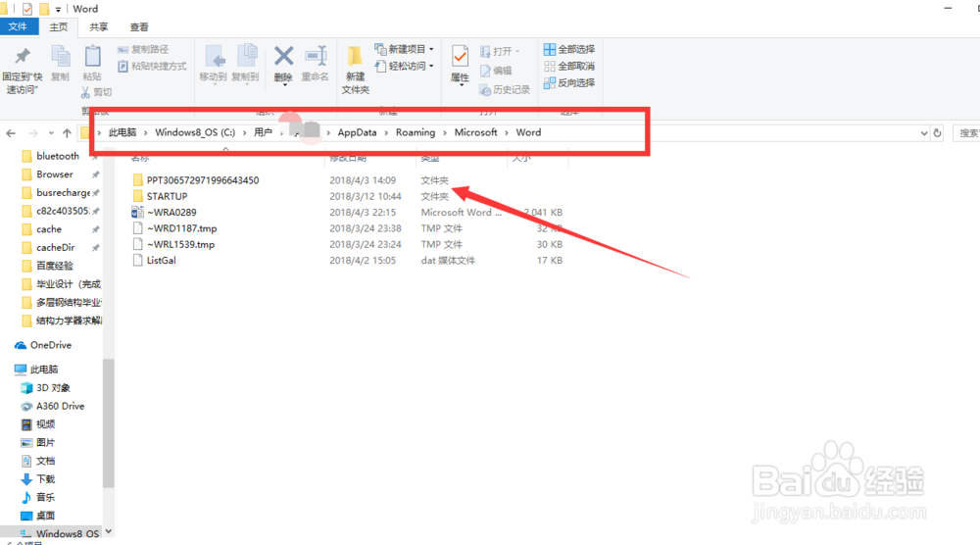Click the navigation pane scrollbar

109,422
